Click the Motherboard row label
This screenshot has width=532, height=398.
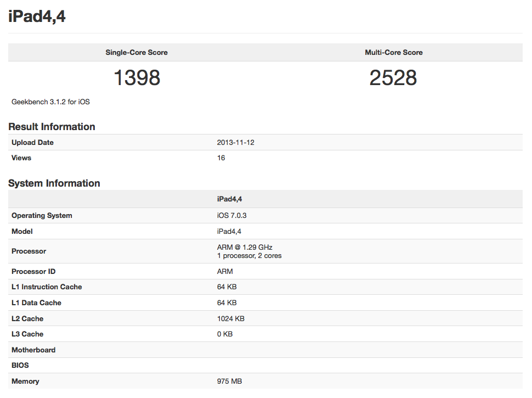point(33,350)
